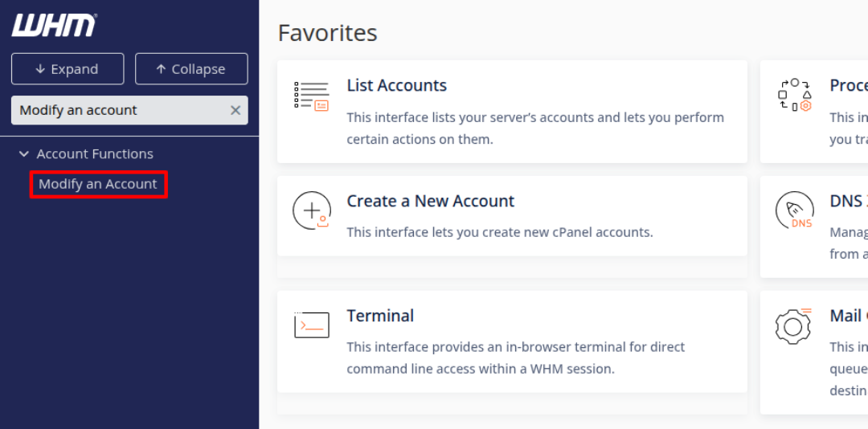Clear the sidebar search with the X
868x429 pixels.
[x=235, y=110]
